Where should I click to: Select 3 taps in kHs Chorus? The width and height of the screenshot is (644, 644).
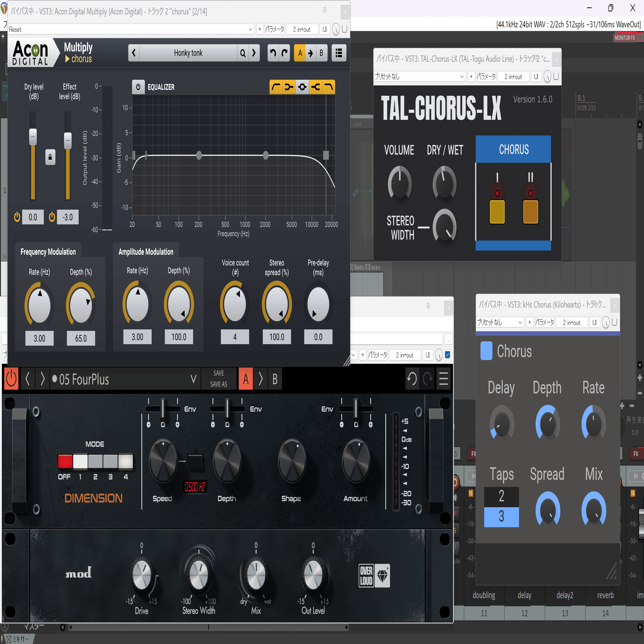pyautogui.click(x=501, y=516)
